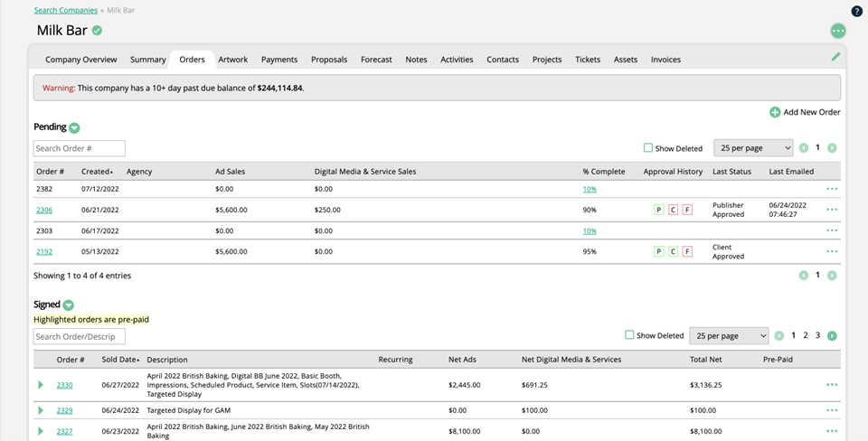Expand the details for signed order 2330
The height and width of the screenshot is (441, 868).
click(41, 385)
